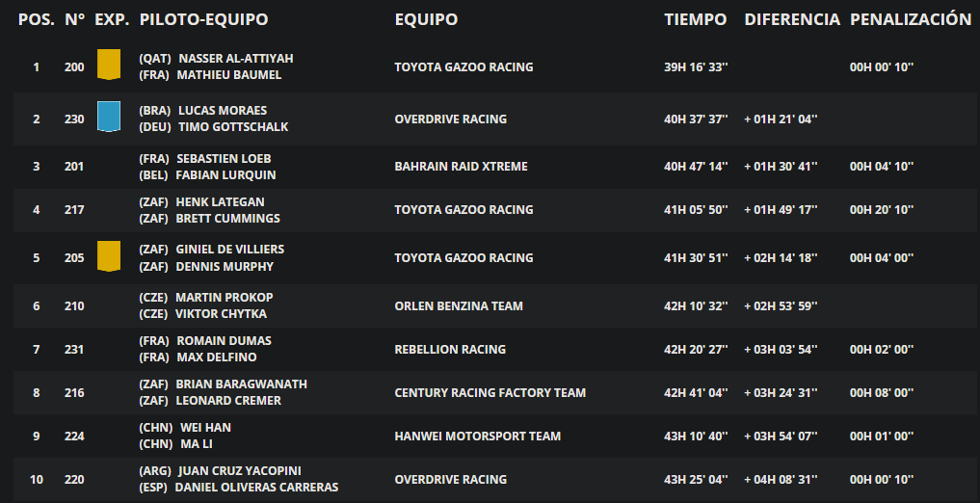Click Rebellion Racing team name
The image size is (980, 503).
450,349
